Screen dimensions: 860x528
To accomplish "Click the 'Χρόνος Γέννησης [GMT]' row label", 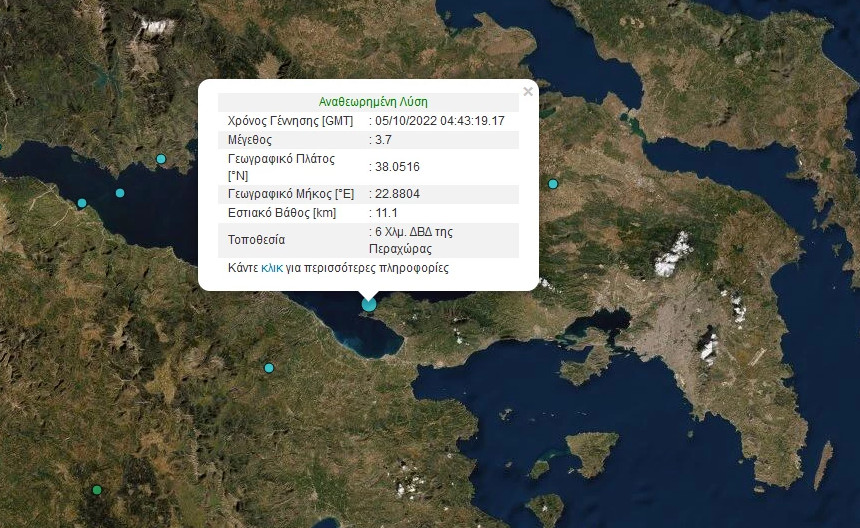I will pyautogui.click(x=290, y=121).
